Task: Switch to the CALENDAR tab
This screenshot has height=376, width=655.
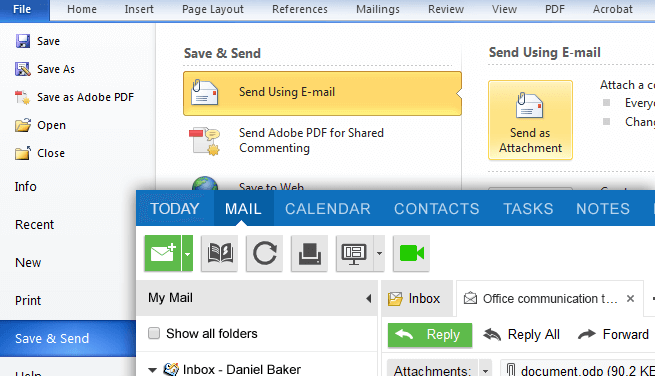Action: [x=328, y=208]
